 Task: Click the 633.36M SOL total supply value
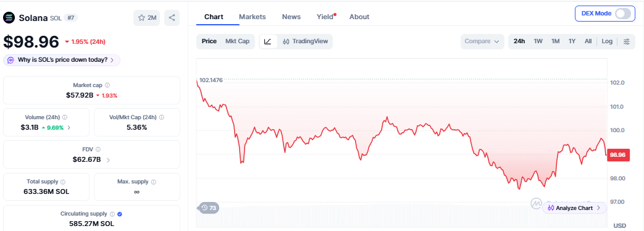click(46, 191)
